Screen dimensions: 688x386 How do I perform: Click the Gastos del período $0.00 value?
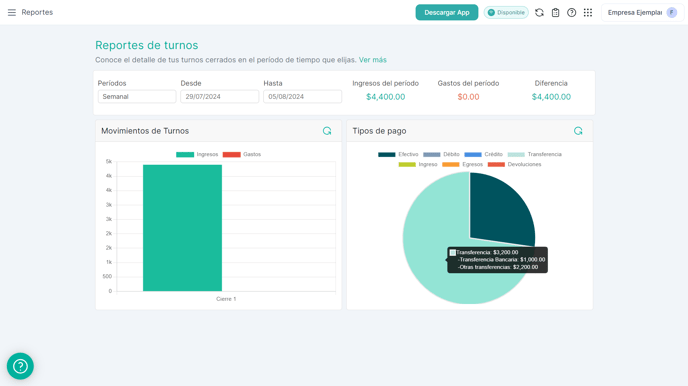[x=468, y=97]
